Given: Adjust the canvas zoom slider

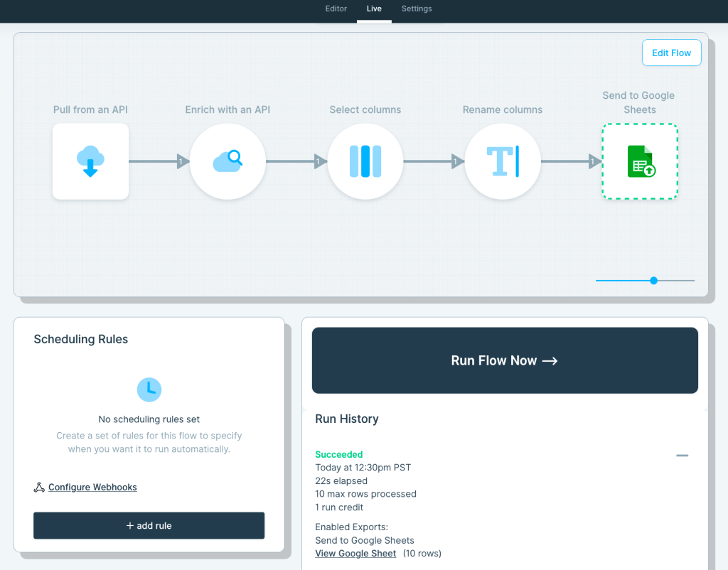Looking at the screenshot, I should 653,280.
